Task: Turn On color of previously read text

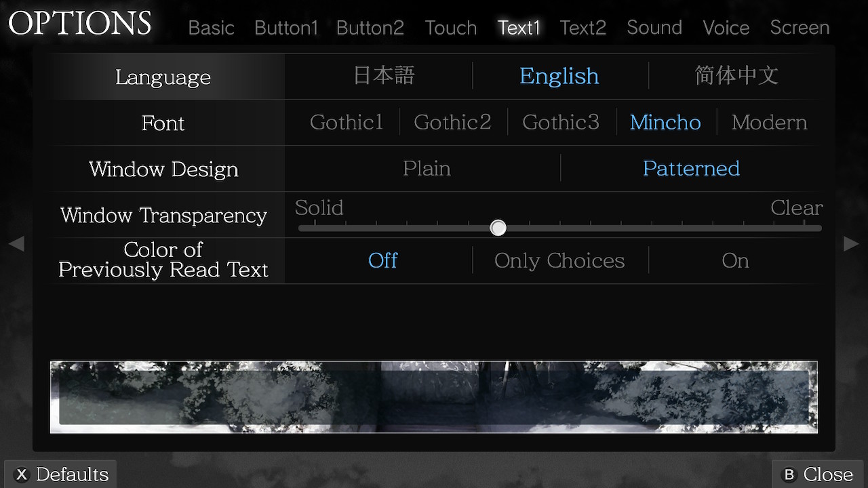Action: [x=735, y=260]
